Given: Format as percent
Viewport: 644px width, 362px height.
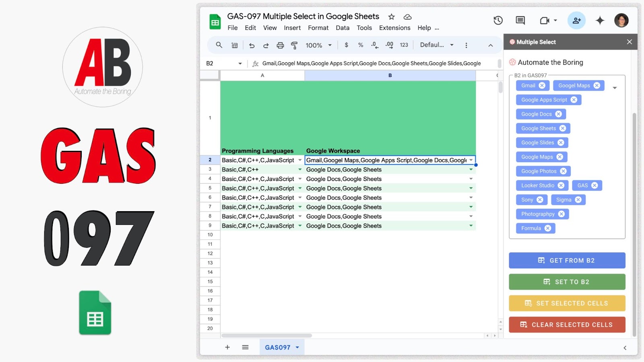Looking at the screenshot, I should pyautogui.click(x=361, y=45).
